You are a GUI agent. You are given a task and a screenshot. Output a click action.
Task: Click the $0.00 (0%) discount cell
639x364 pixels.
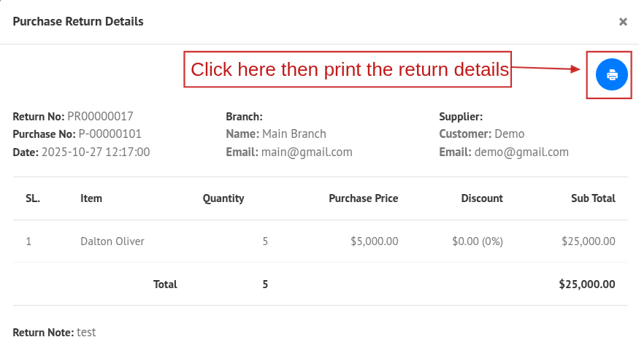point(478,241)
